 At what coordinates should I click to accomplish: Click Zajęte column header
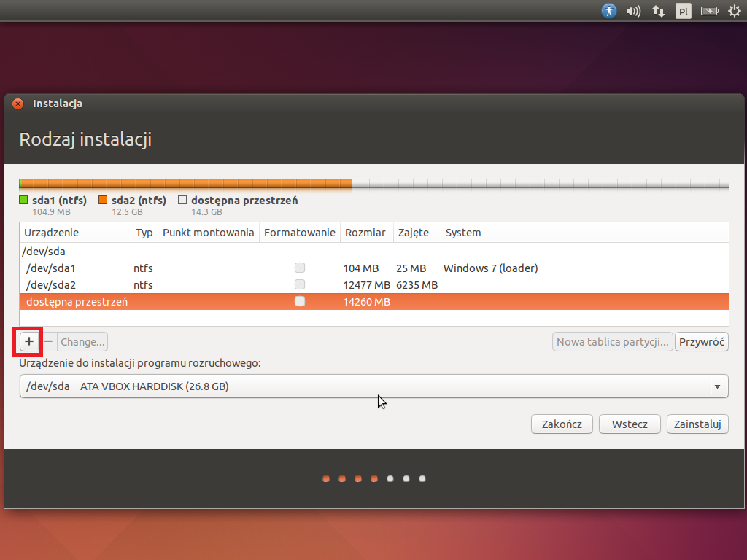point(417,233)
